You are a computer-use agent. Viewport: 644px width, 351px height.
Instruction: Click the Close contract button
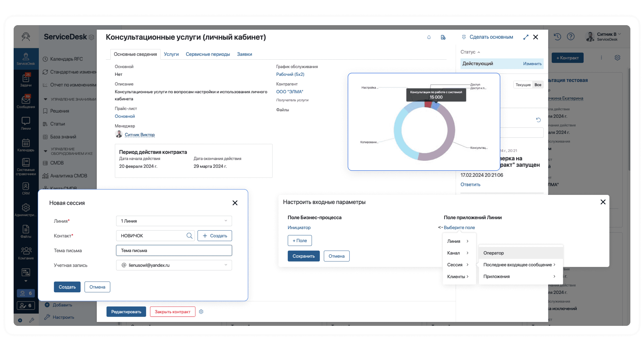(x=172, y=311)
